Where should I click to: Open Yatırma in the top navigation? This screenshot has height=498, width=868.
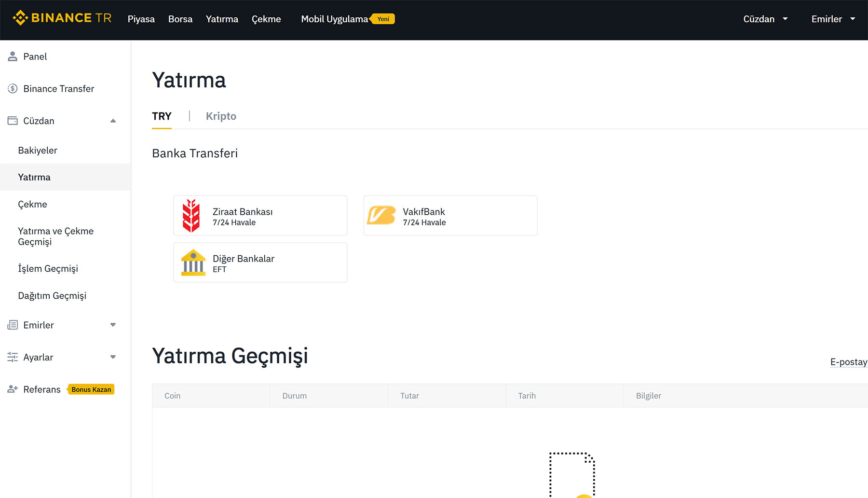click(222, 19)
